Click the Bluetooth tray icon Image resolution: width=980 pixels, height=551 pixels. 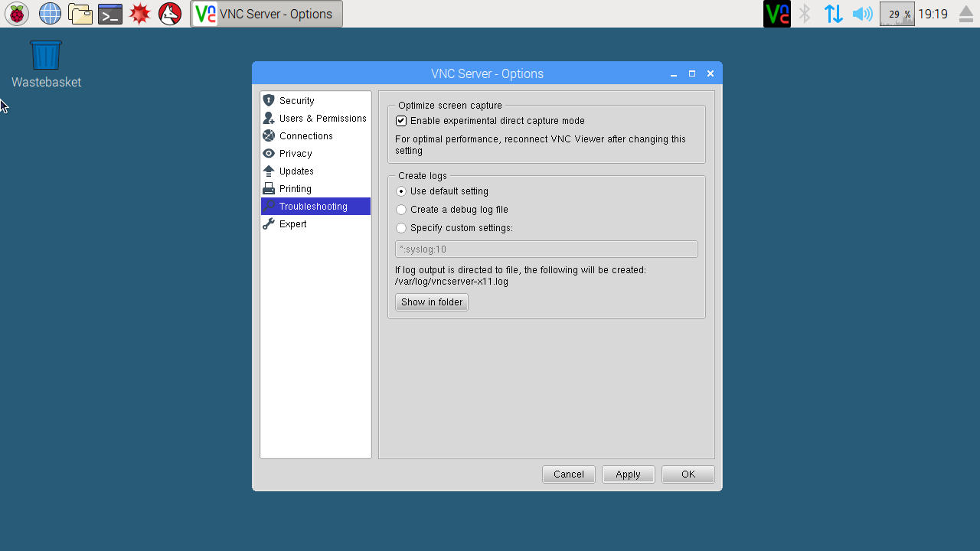click(x=805, y=14)
